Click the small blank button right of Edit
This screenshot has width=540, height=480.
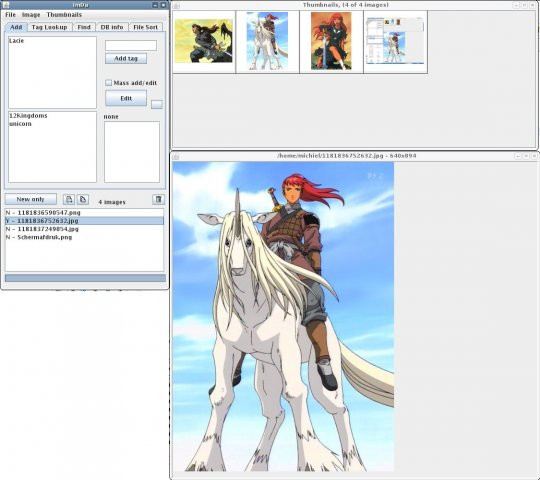point(157,104)
